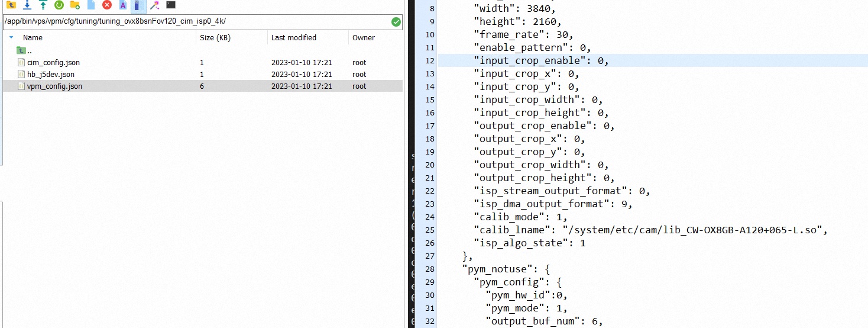Viewport: 868px width, 328px height.
Task: Click the magic wand toolbar icon
Action: (x=154, y=5)
